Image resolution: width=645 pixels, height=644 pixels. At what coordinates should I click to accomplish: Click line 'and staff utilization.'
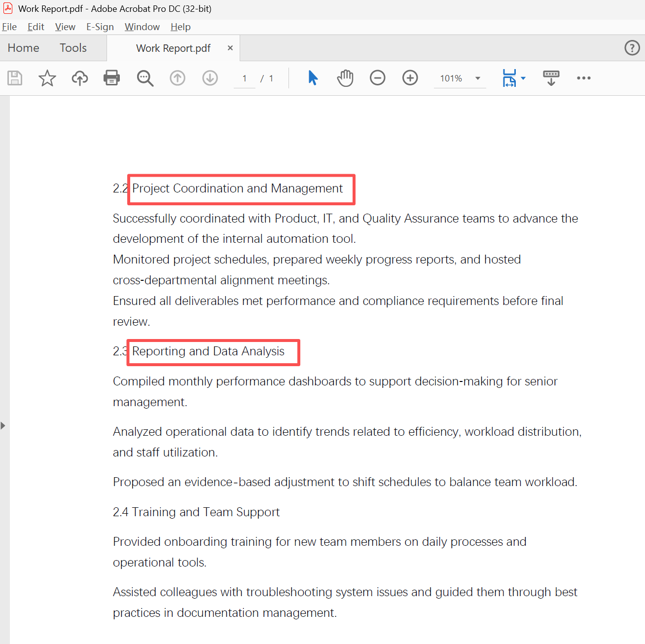click(x=165, y=453)
